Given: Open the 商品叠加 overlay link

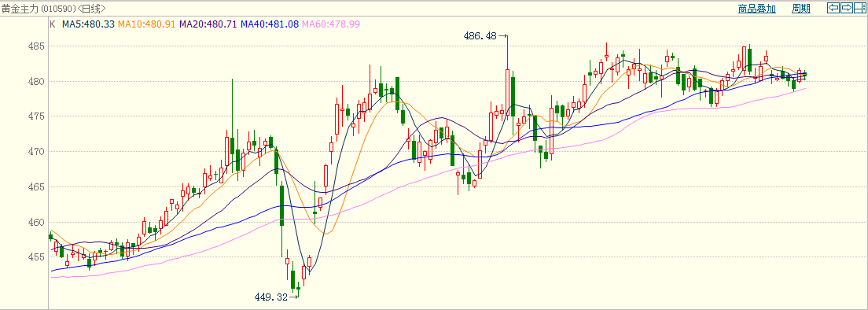Looking at the screenshot, I should (x=756, y=9).
